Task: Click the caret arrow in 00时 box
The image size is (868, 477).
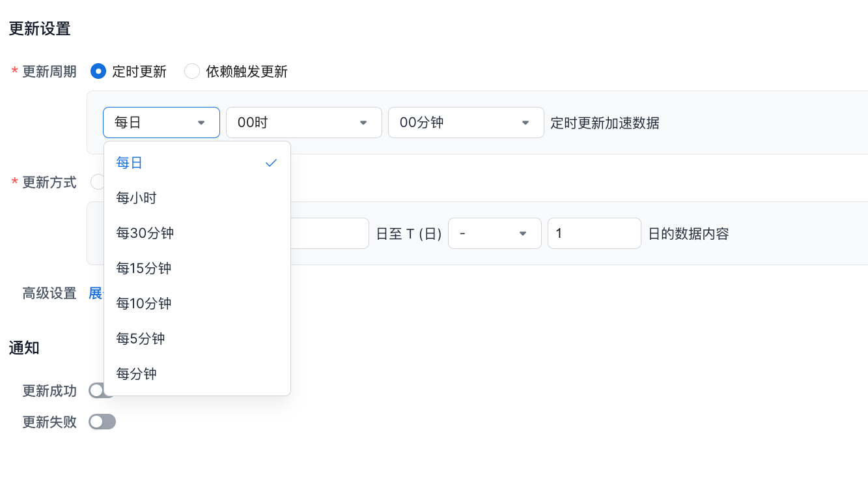Action: (363, 123)
